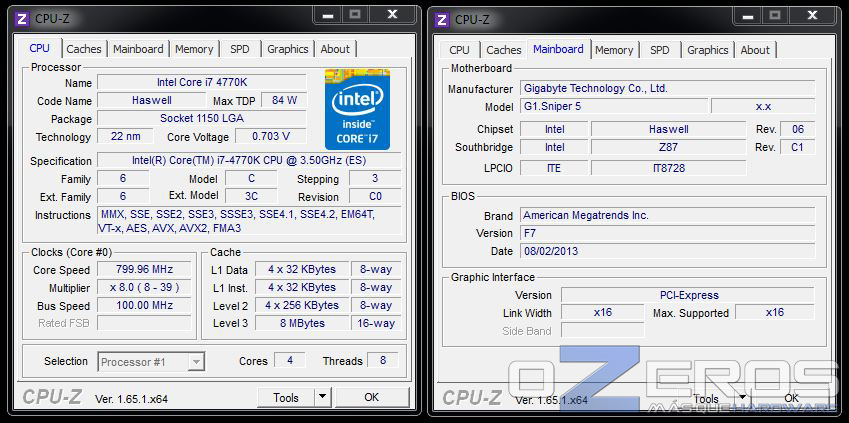Viewport: 849px width, 423px height.
Task: Minimize the left CPU-Z window
Action: pyautogui.click(x=327, y=15)
